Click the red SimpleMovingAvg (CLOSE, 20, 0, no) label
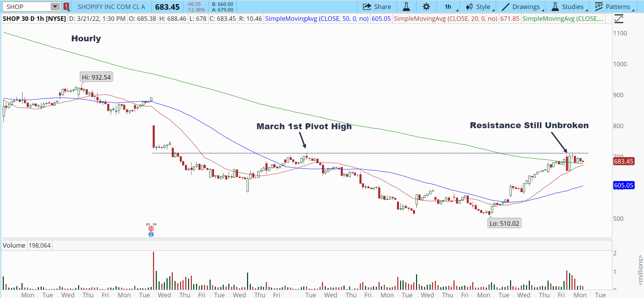Image resolution: width=644 pixels, height=298 pixels. [x=446, y=19]
